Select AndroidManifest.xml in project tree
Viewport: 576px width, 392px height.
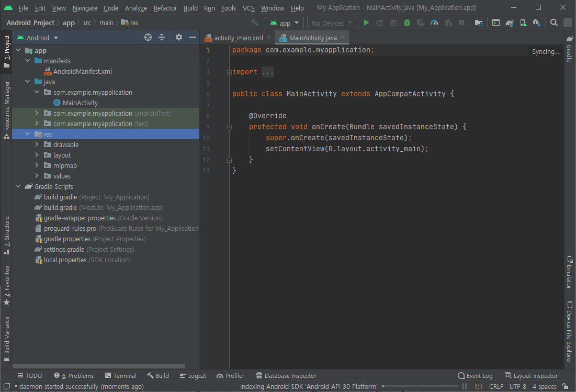(x=82, y=71)
